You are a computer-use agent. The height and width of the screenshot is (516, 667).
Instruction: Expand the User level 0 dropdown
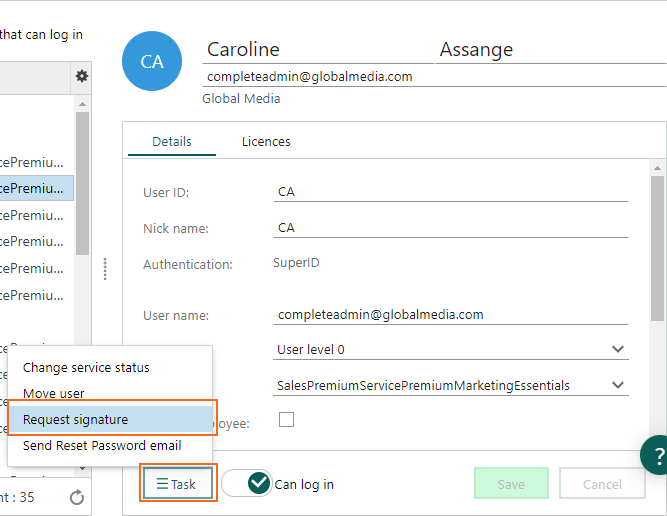click(450, 350)
